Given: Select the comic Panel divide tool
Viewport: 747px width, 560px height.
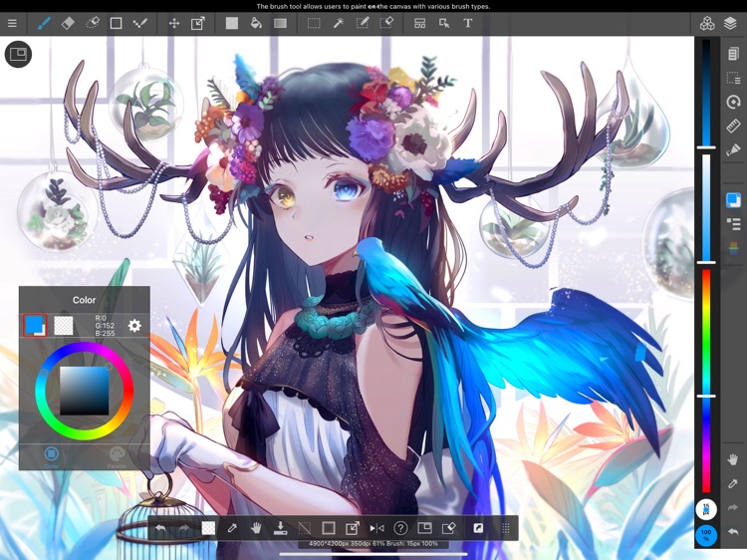Looking at the screenshot, I should point(419,23).
